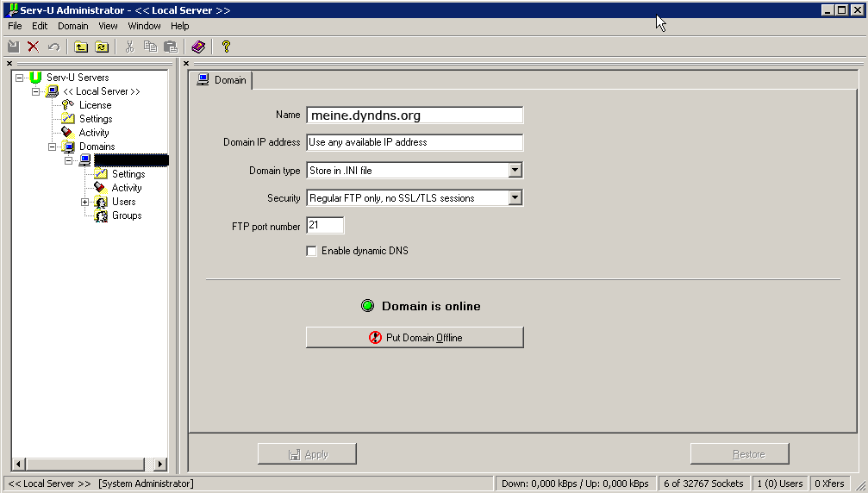Click the Local Server computer icon
868x493 pixels.
pos(52,91)
